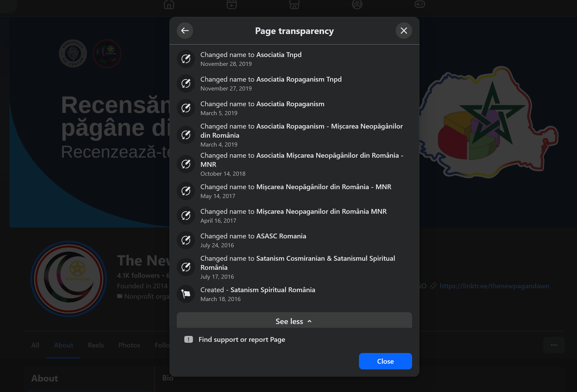Screen dimensions: 577x392
Task: Open Find support or report Page
Action: 242,339
